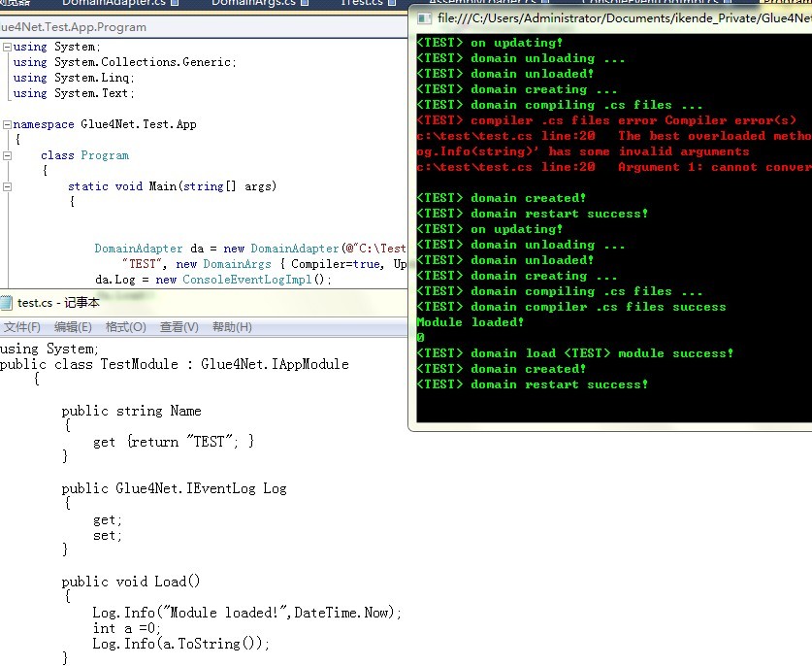The image size is (812, 666).
Task: Open Notepad 文件(F) menu
Action: pyautogui.click(x=21, y=327)
